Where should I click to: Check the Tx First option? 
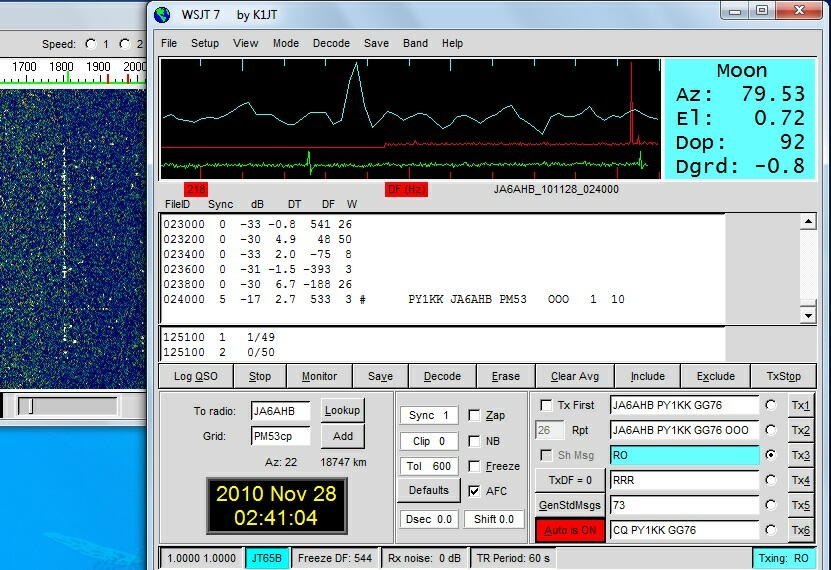(x=546, y=405)
